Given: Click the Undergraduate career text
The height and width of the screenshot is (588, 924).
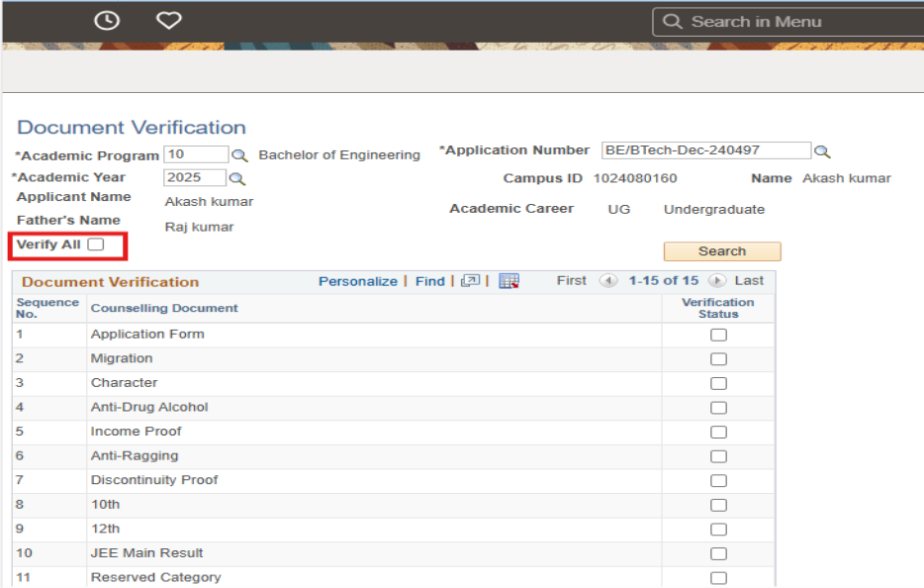Looking at the screenshot, I should 714,210.
